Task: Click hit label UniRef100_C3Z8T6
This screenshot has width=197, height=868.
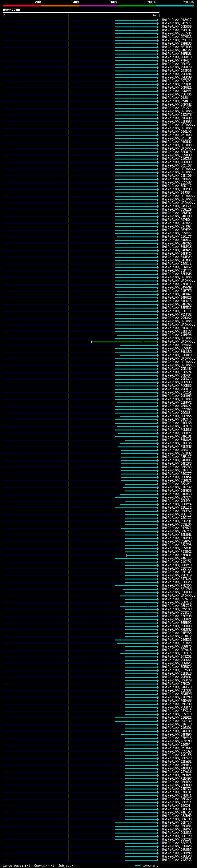Action: [177, 115]
